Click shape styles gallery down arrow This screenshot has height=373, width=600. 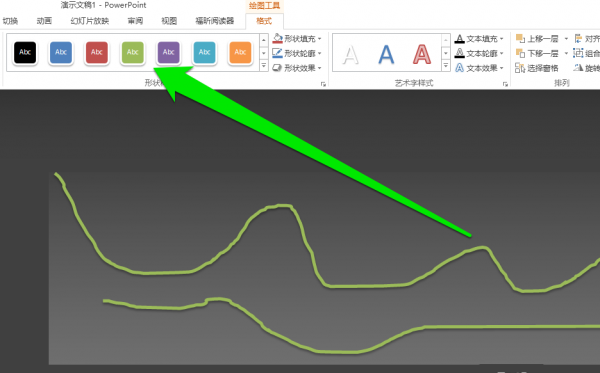pos(264,53)
